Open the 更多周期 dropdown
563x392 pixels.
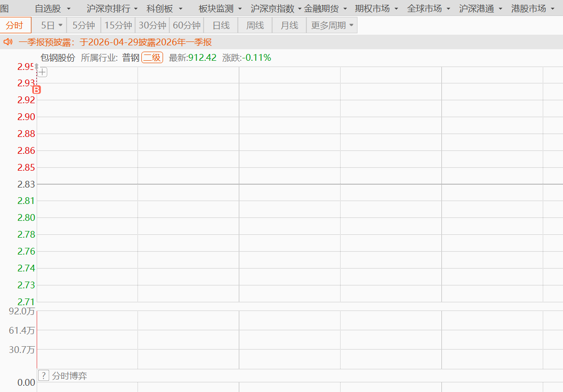[332, 25]
